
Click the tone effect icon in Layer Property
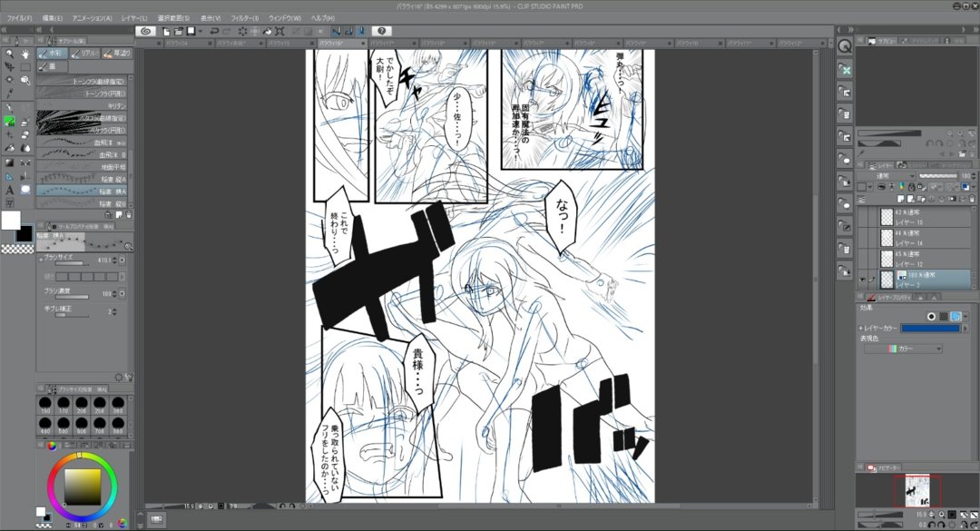[x=944, y=317]
